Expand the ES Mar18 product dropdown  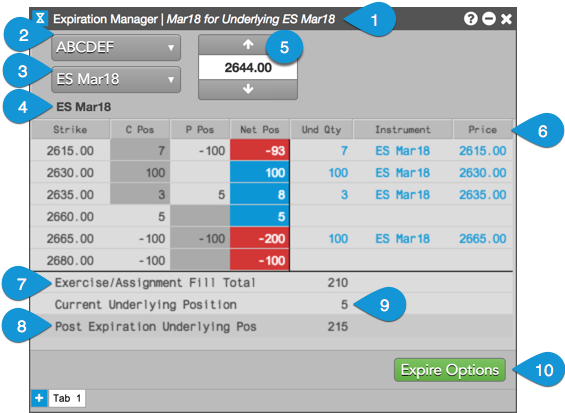pyautogui.click(x=116, y=79)
